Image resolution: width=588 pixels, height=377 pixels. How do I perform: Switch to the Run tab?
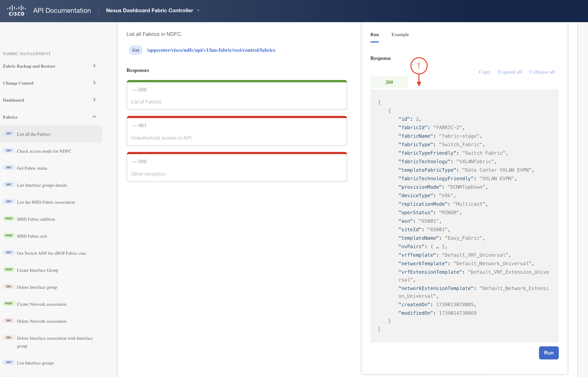[x=374, y=35]
